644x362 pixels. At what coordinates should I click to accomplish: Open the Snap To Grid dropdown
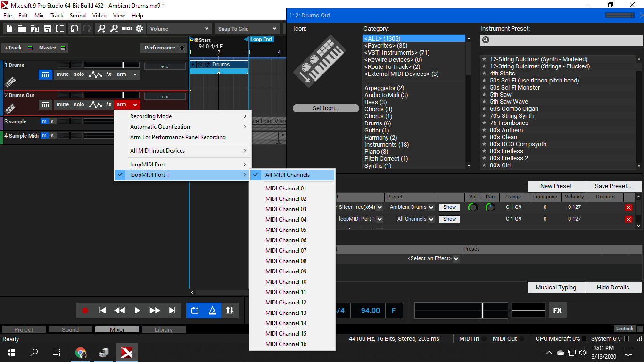click(x=248, y=29)
